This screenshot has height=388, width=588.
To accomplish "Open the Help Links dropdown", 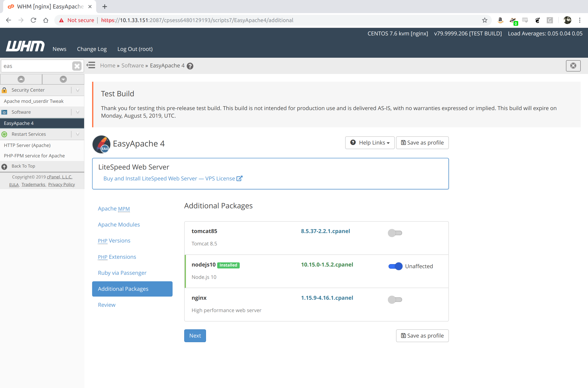I will [370, 143].
